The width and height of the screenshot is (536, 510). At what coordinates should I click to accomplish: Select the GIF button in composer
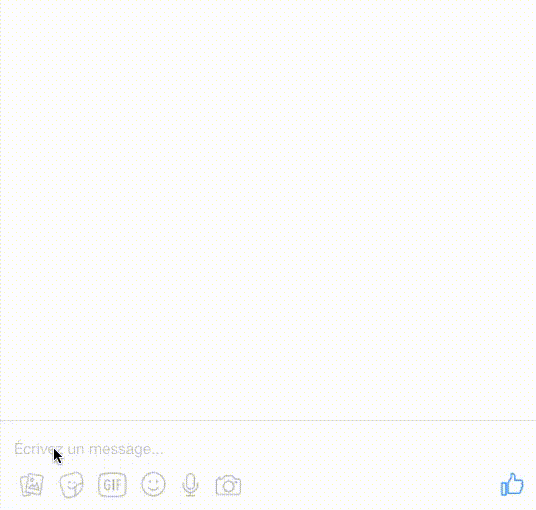112,484
